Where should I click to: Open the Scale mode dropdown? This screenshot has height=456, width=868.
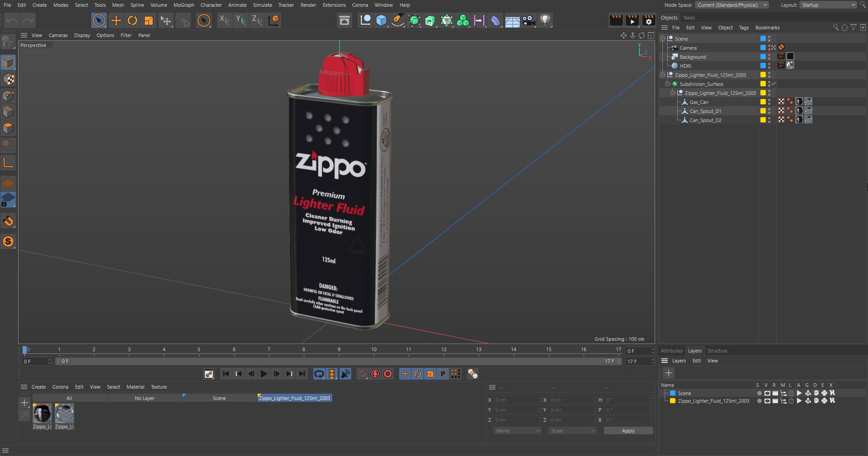pos(572,431)
